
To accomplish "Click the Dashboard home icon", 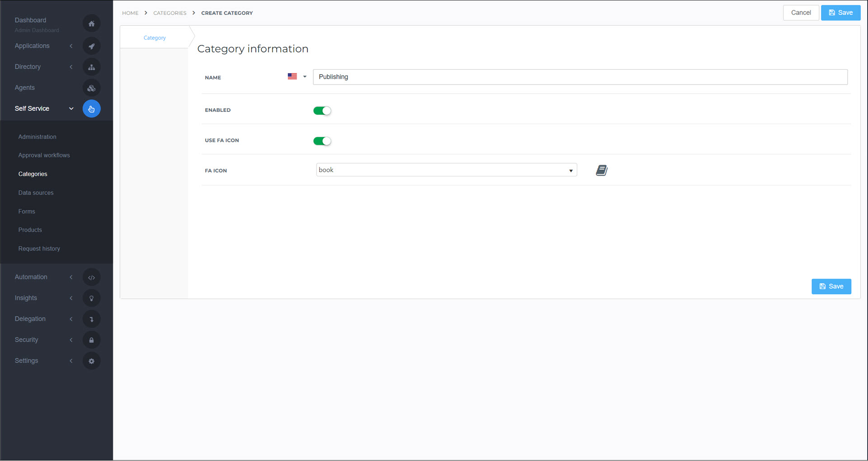I will [x=91, y=24].
